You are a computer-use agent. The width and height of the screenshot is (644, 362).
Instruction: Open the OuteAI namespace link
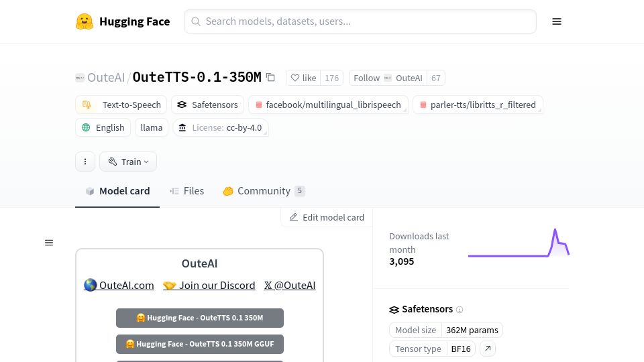pyautogui.click(x=106, y=78)
